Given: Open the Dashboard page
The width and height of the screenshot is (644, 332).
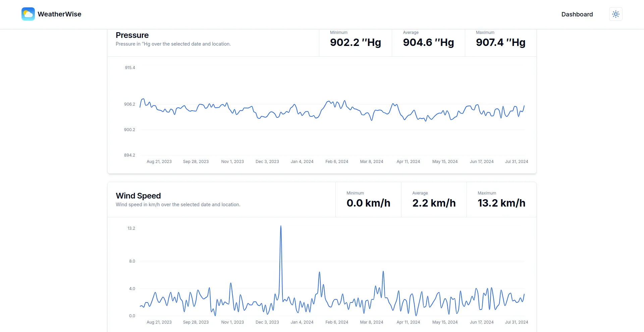Looking at the screenshot, I should 577,14.
